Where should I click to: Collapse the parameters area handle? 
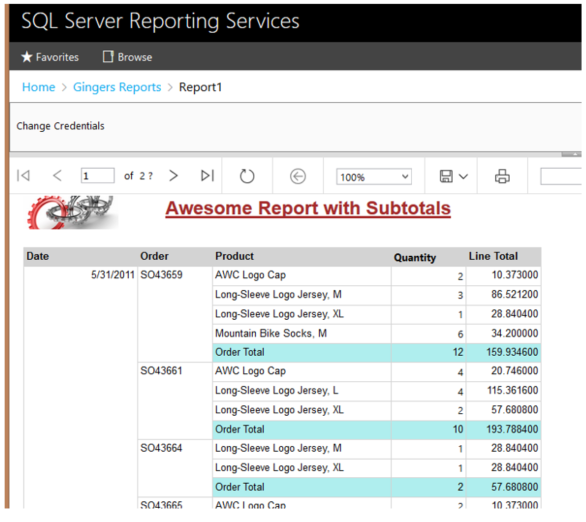tap(571, 154)
